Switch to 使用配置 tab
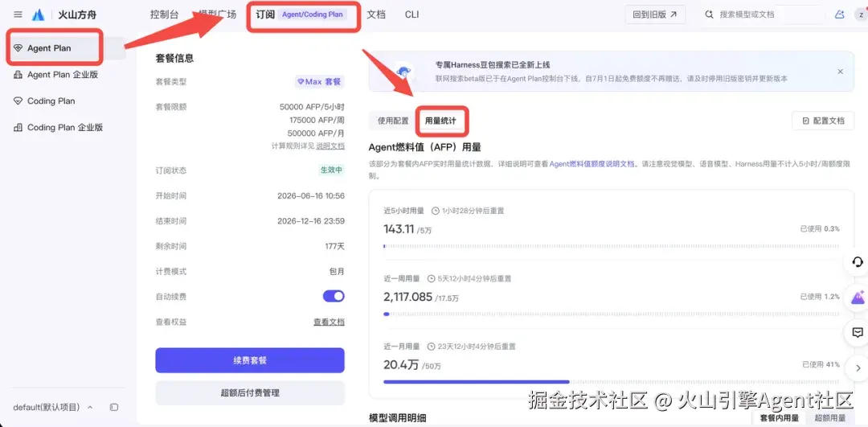This screenshot has height=427, width=868. point(393,121)
